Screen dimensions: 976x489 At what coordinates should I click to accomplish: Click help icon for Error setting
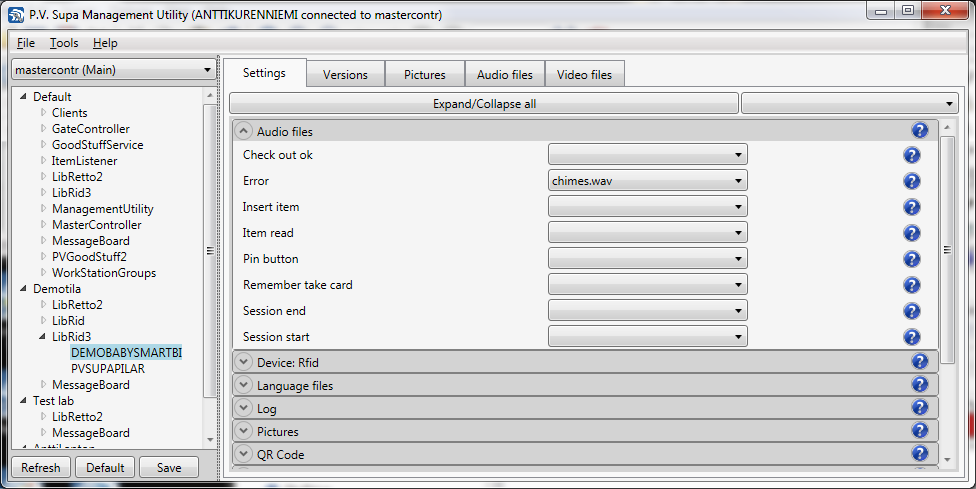pos(911,181)
